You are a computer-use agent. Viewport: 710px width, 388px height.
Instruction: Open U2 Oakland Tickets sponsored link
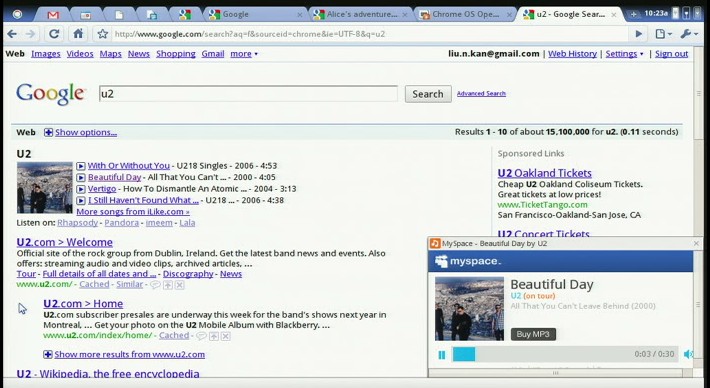(x=544, y=173)
